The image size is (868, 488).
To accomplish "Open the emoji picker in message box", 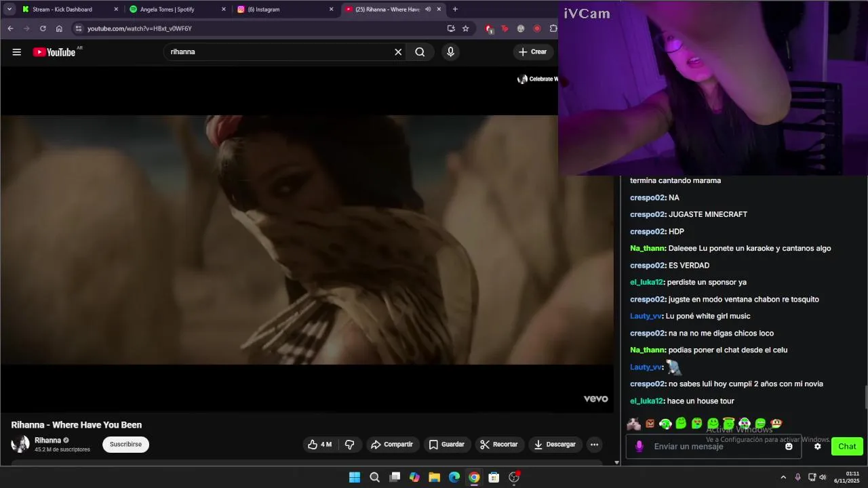I will (x=789, y=447).
